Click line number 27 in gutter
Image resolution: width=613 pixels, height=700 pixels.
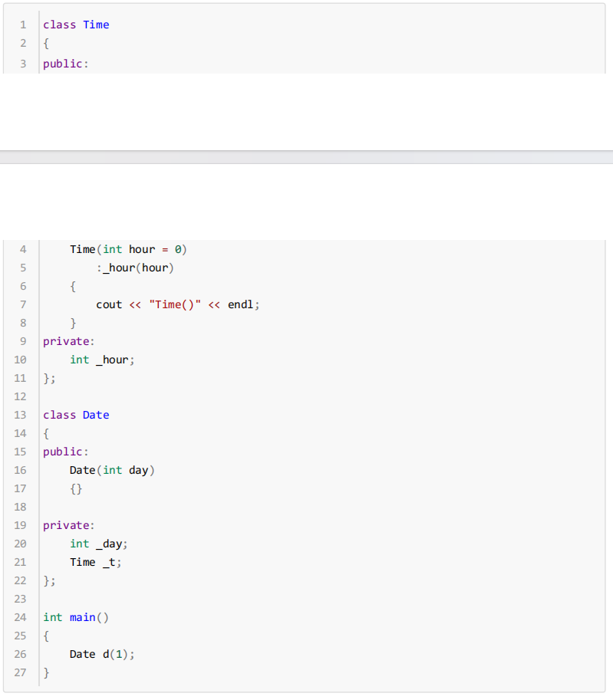tap(20, 672)
